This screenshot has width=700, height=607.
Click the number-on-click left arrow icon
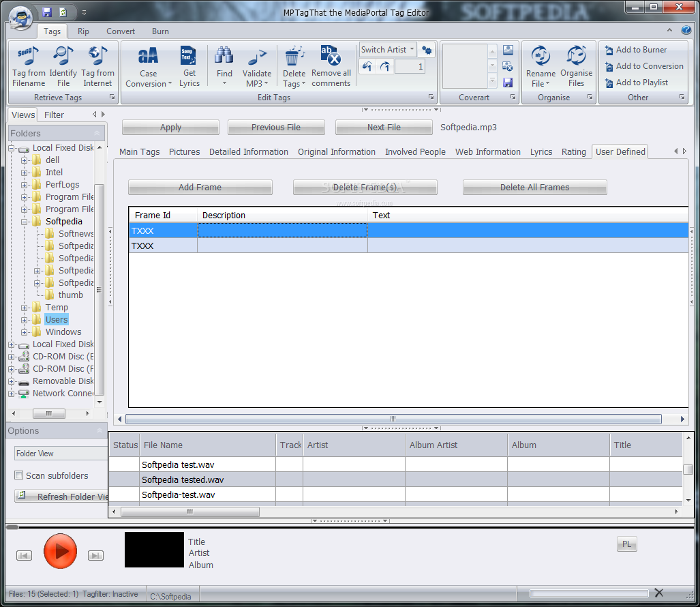[367, 67]
